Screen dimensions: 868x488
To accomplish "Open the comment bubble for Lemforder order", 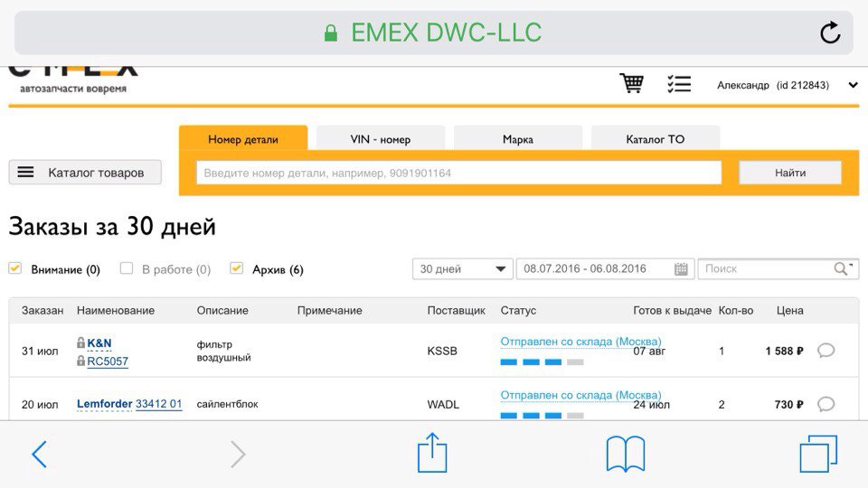I will [826, 404].
